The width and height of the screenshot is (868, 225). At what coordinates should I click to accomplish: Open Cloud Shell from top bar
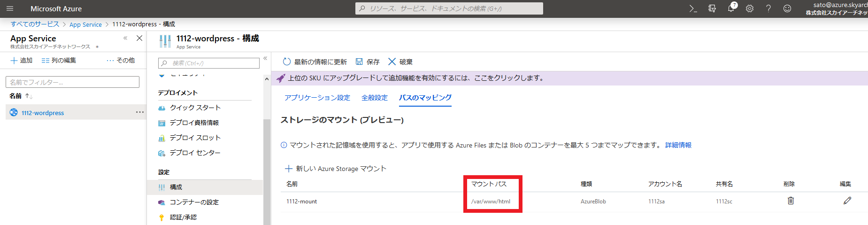[x=693, y=8]
